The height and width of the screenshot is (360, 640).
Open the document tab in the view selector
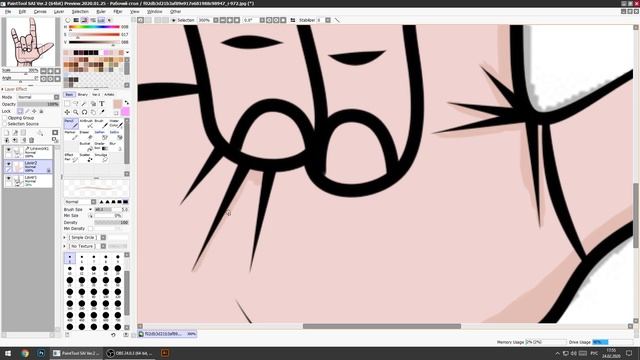pyautogui.click(x=167, y=334)
